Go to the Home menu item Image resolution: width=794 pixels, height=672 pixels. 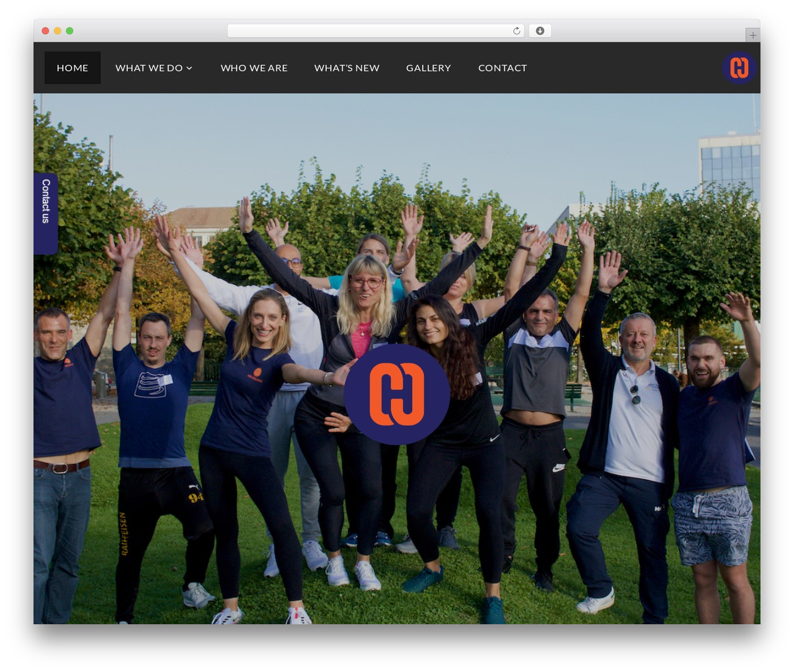tap(73, 68)
